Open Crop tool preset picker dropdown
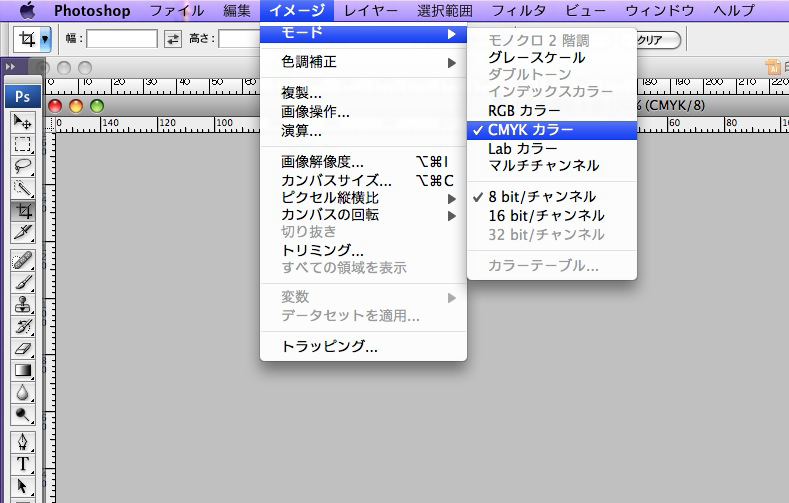Viewport: 789px width, 503px height. click(45, 39)
